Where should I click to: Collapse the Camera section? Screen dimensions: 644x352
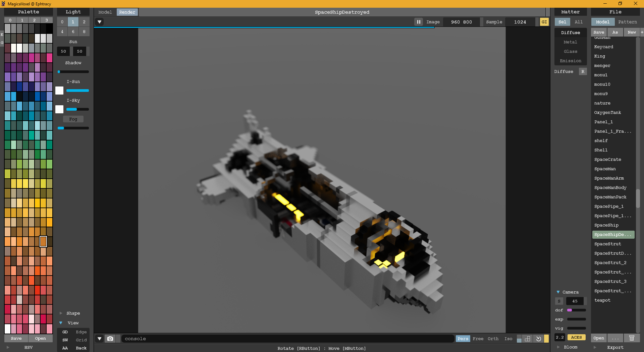pos(558,292)
